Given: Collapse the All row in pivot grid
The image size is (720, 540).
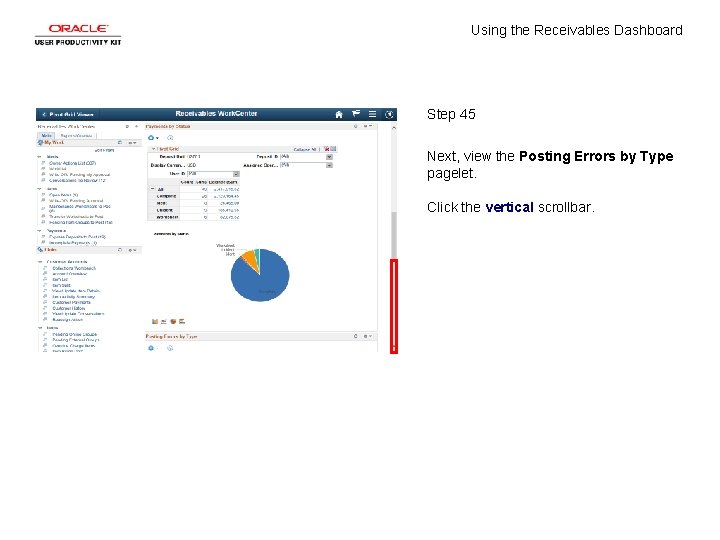Looking at the screenshot, I should point(153,189).
